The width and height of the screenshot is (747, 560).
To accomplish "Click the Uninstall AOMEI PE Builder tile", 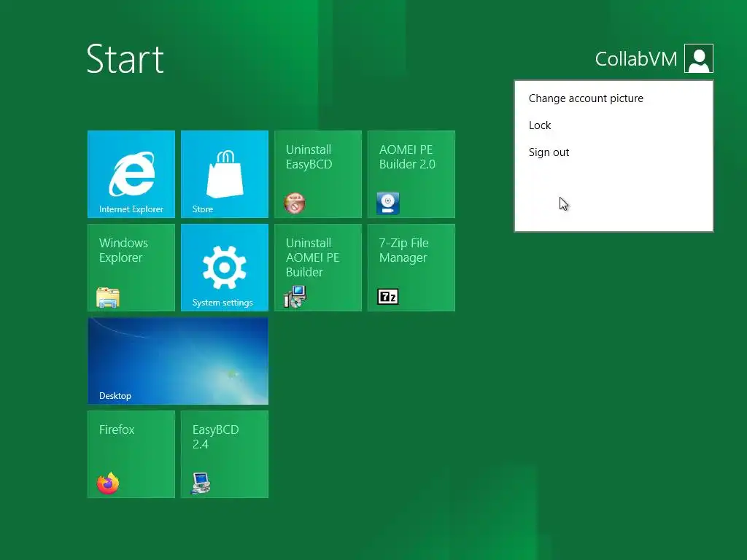I will [318, 267].
